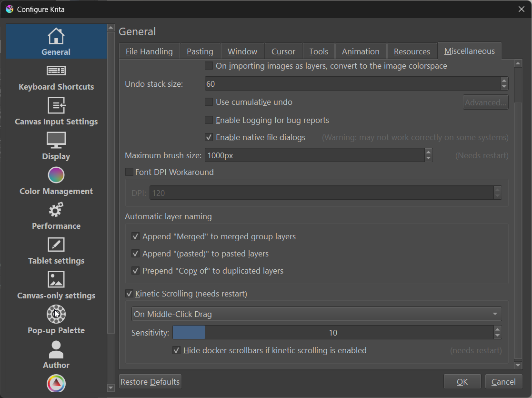Click the Color Management color wheel icon
Image resolution: width=532 pixels, height=398 pixels.
point(56,175)
